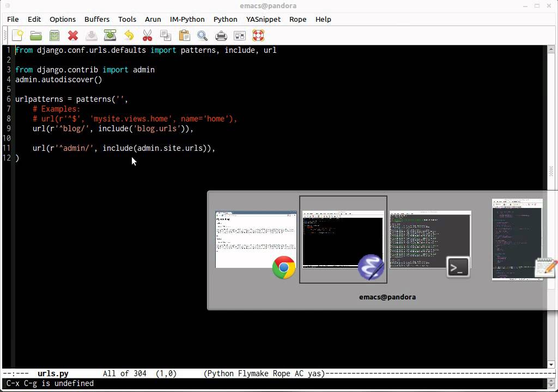The image size is (558, 392).
Task: Click the 'emacs@pandora' label in window switcher
Action: click(387, 297)
